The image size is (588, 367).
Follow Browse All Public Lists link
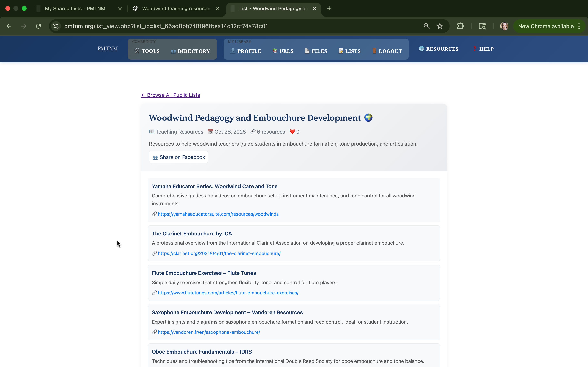click(170, 95)
